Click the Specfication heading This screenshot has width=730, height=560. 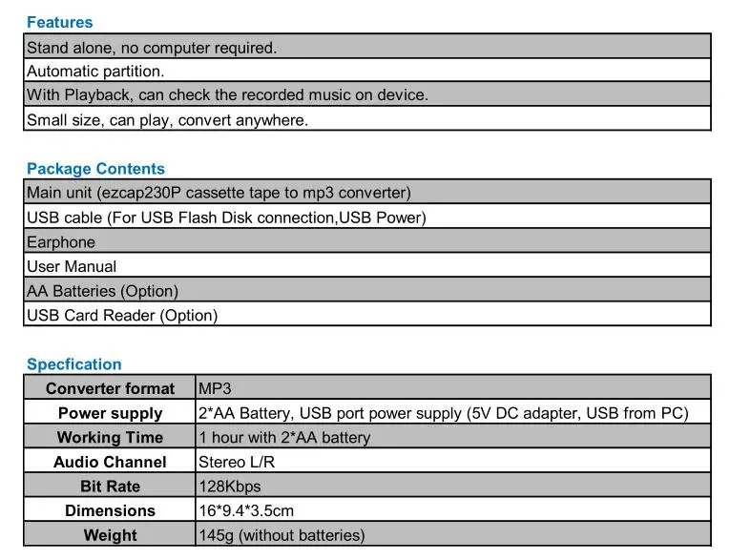click(x=74, y=364)
